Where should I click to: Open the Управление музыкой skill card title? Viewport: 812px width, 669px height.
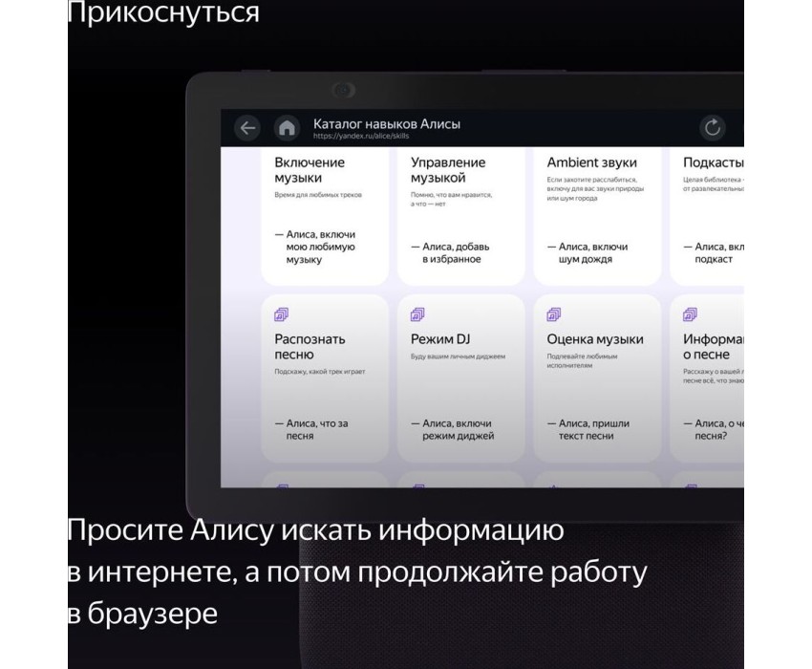(x=448, y=170)
